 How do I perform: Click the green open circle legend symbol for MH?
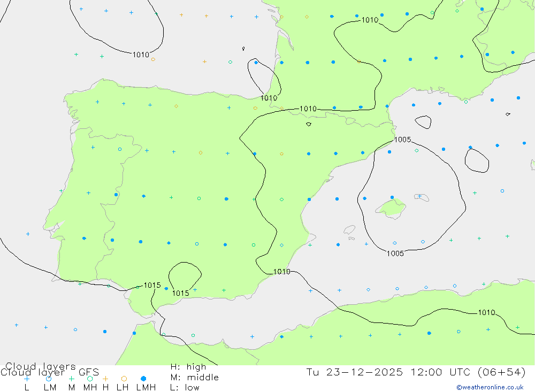pyautogui.click(x=90, y=379)
